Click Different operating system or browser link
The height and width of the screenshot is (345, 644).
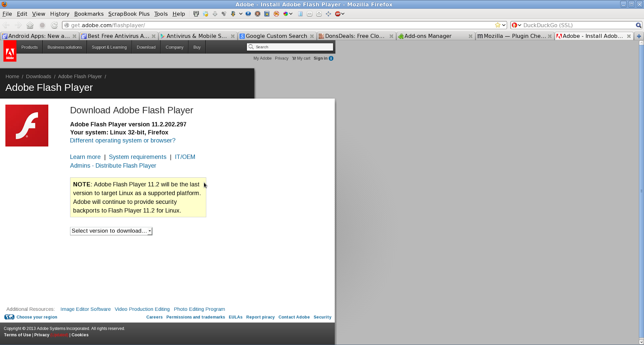pos(123,140)
